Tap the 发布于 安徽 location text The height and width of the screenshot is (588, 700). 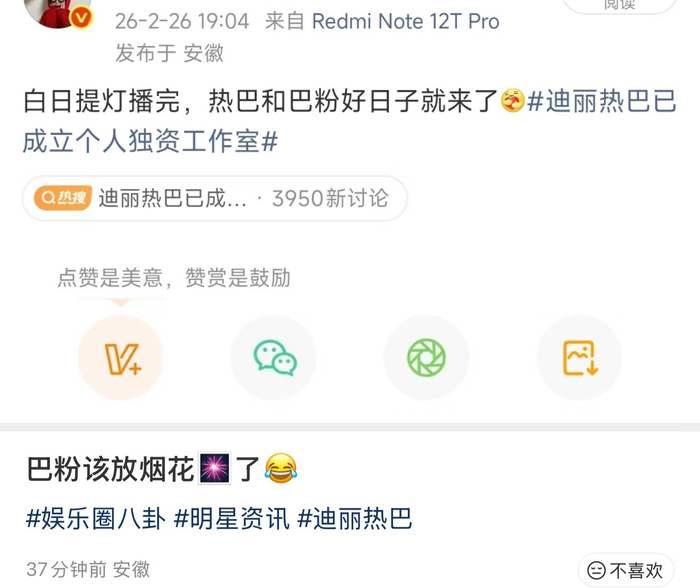pos(169,54)
